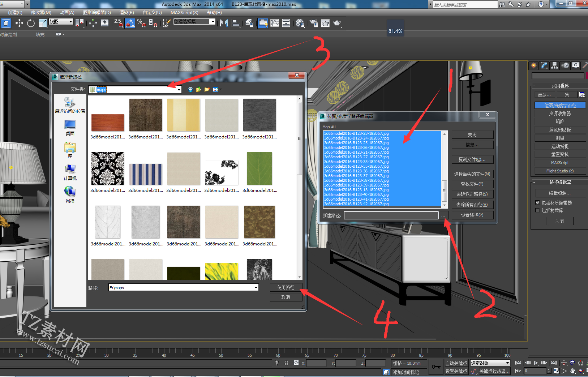Select the Rotate tool
588x377 pixels.
[31, 23]
